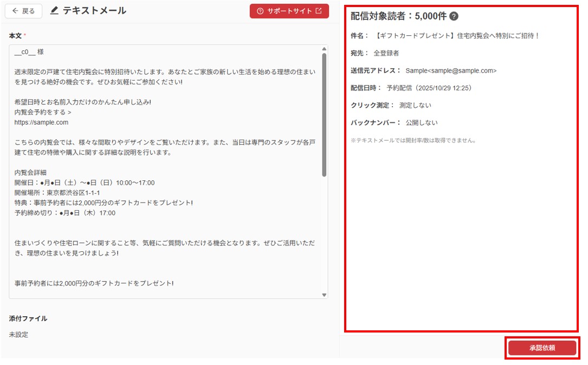Click the up arrow of body scrollbar
588x365 pixels.
[324, 49]
